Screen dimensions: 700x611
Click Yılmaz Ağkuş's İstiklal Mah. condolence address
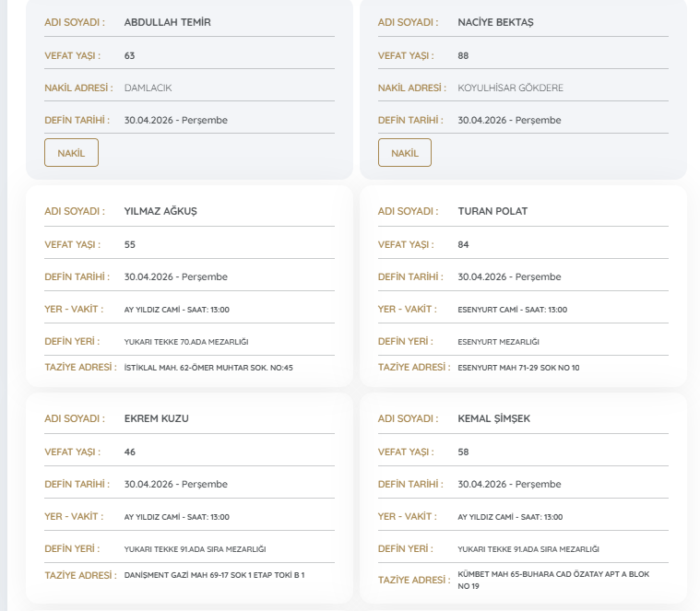(208, 368)
